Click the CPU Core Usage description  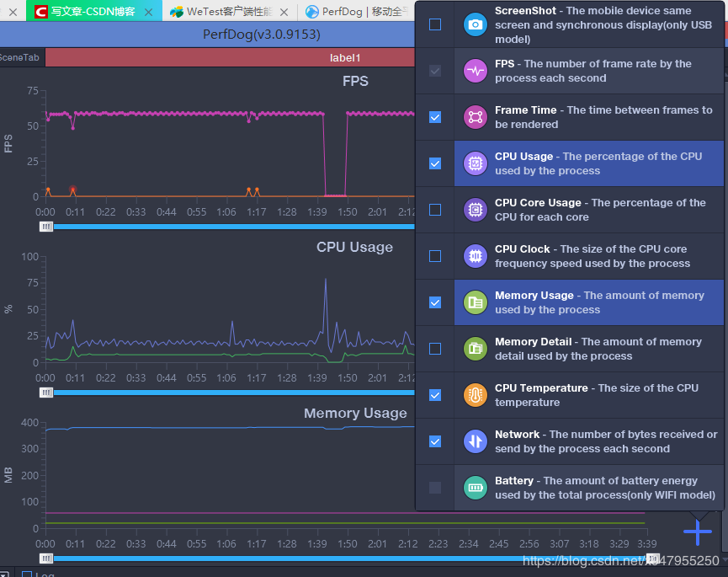600,210
